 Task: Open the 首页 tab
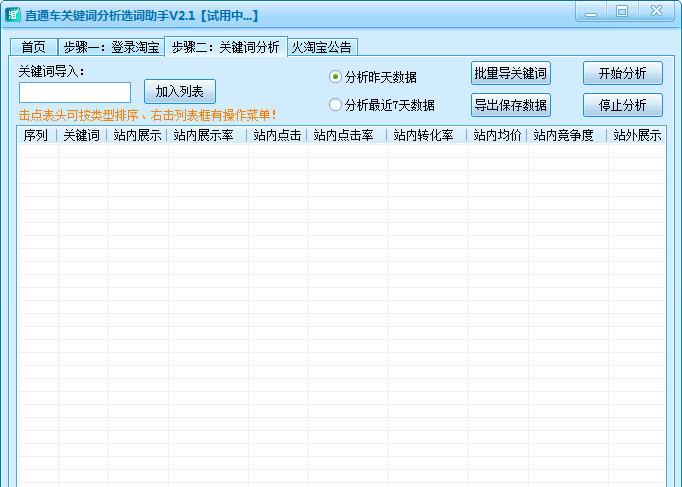tap(33, 47)
